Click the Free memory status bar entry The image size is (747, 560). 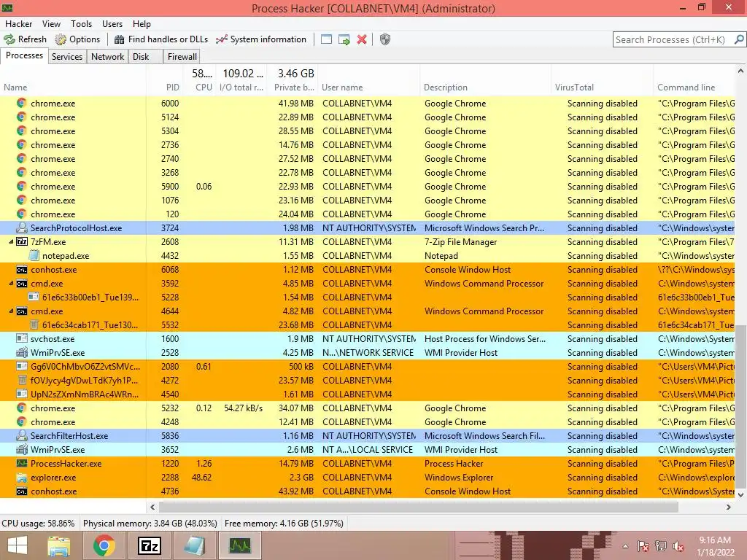pyautogui.click(x=284, y=524)
